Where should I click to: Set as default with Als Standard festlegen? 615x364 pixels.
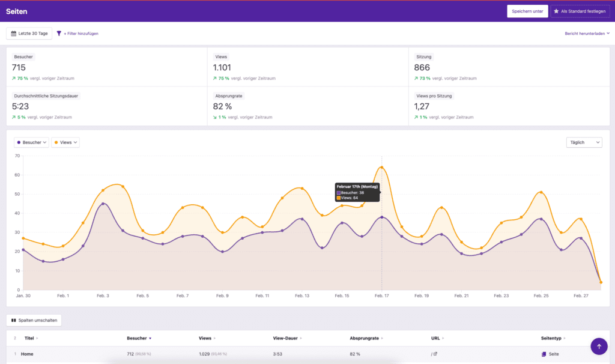point(580,11)
